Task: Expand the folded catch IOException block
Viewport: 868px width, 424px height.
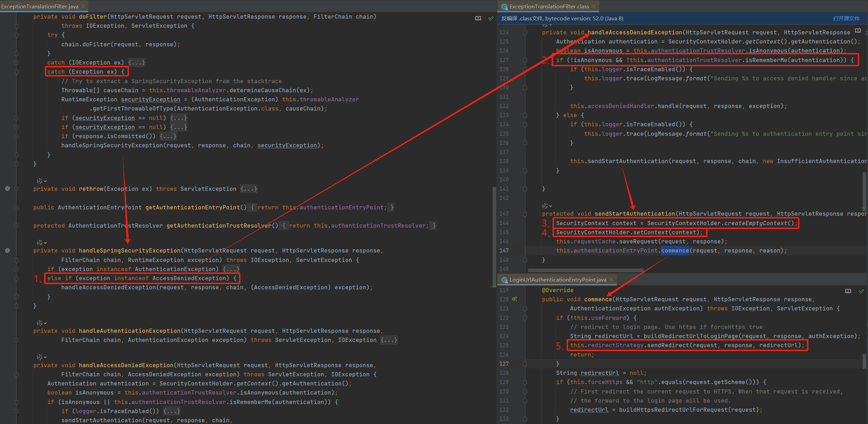Action: (137, 62)
